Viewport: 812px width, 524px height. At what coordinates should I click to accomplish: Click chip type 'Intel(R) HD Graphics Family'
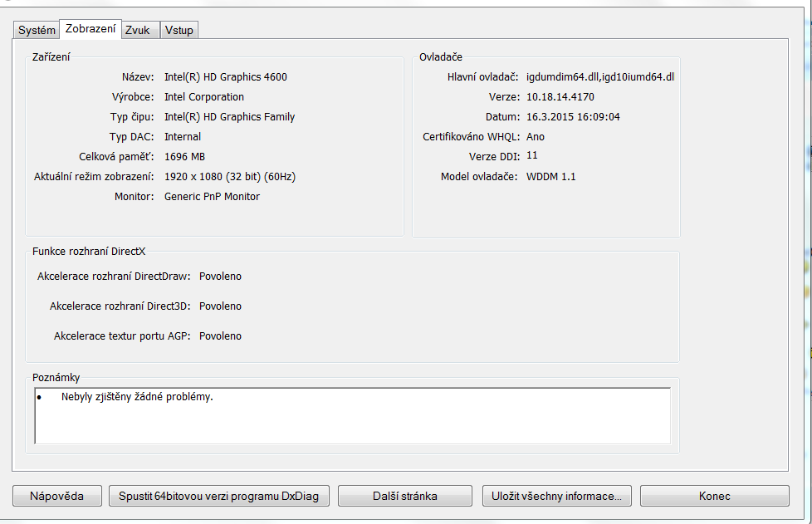pyautogui.click(x=229, y=117)
